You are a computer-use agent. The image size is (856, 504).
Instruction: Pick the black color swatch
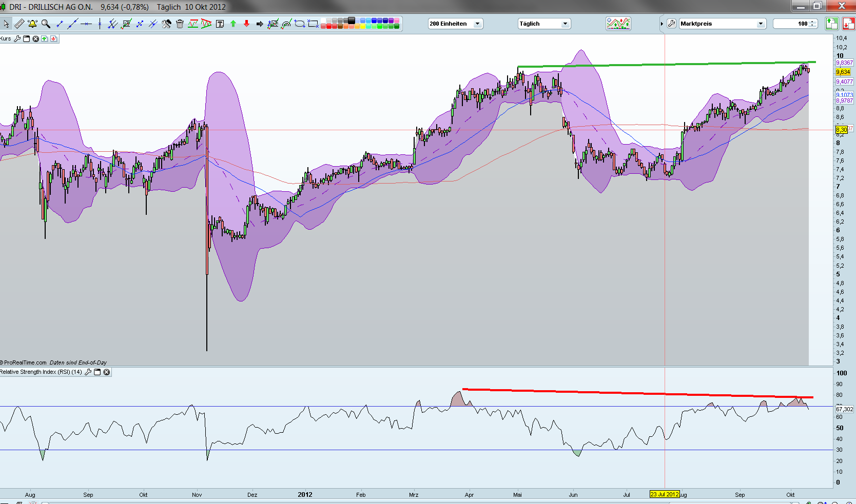352,21
